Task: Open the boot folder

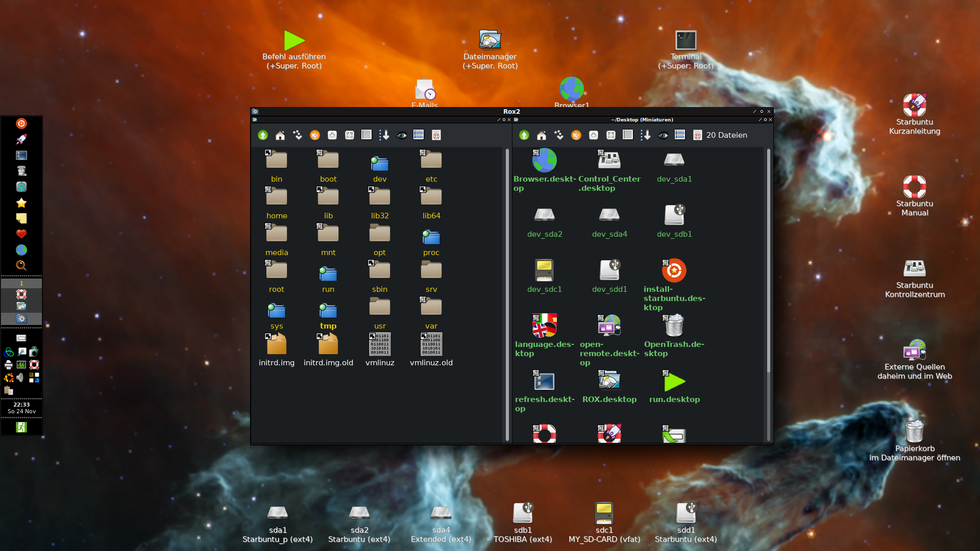Action: pyautogui.click(x=328, y=166)
